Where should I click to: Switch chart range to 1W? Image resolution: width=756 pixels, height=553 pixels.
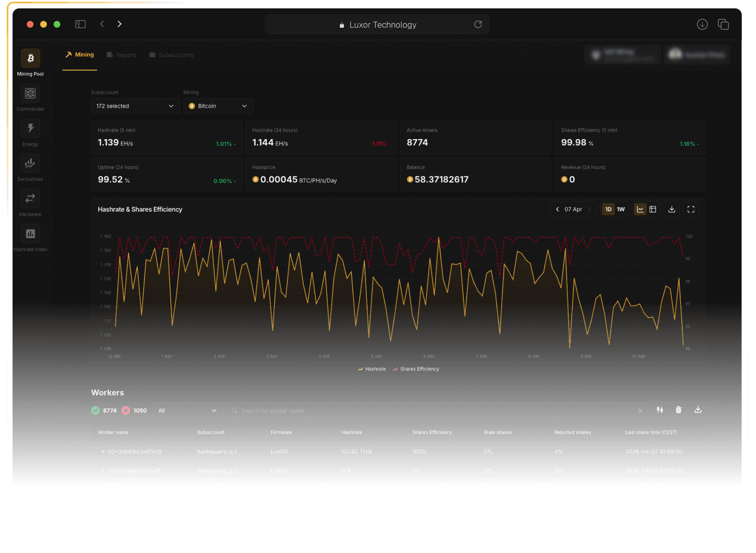tap(621, 209)
